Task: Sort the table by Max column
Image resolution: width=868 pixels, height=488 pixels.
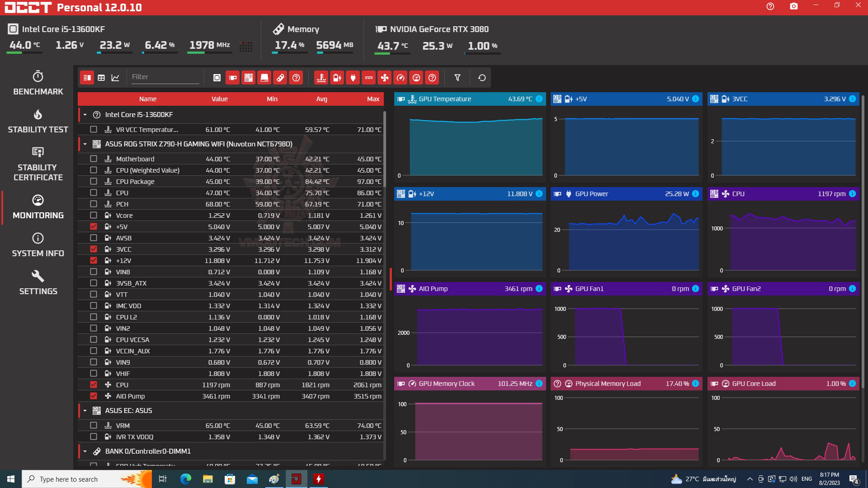Action: (373, 99)
